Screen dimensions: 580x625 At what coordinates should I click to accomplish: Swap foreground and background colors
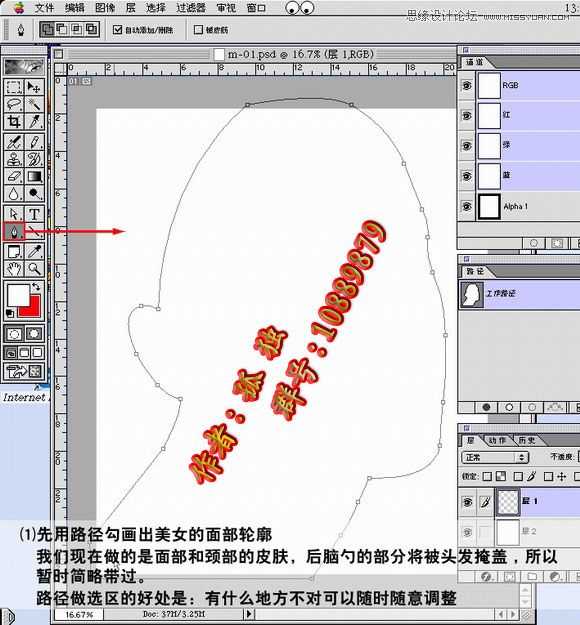[36, 287]
